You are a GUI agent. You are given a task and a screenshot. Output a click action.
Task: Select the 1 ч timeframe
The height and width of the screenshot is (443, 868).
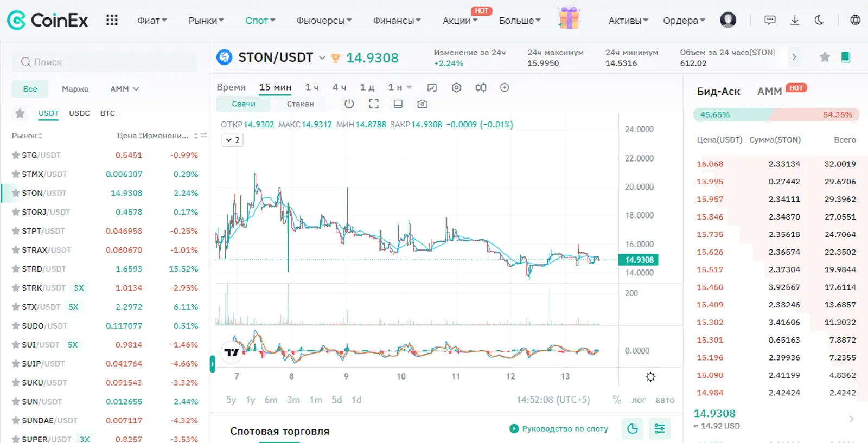click(311, 87)
